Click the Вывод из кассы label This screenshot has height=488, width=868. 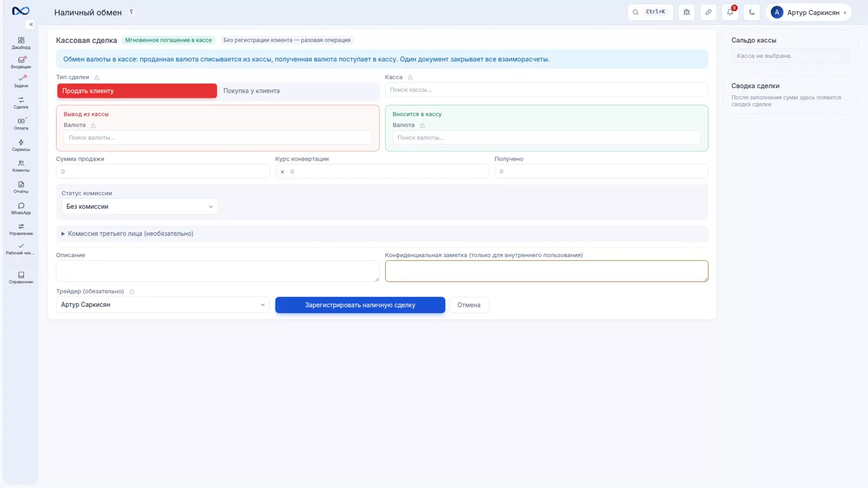tap(86, 114)
